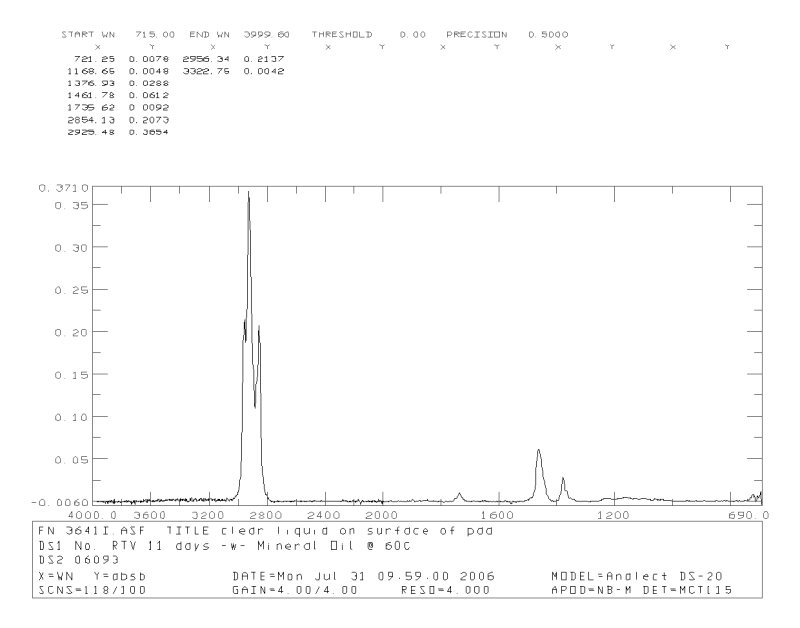
Task: Select the precision value 0.5000
Action: pyautogui.click(x=548, y=35)
